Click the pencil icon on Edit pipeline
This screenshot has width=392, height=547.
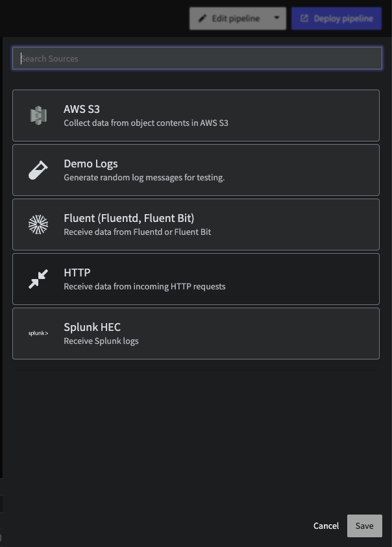(x=202, y=18)
